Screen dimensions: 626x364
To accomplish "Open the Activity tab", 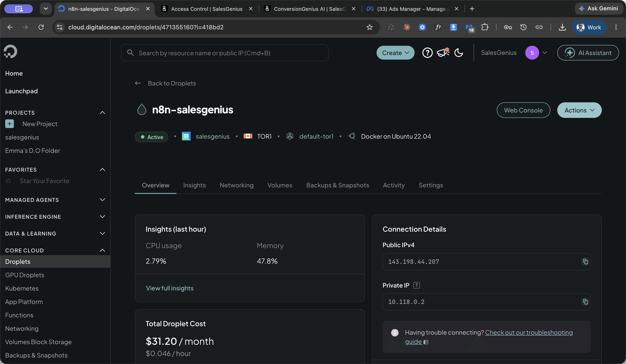I will pos(393,185).
